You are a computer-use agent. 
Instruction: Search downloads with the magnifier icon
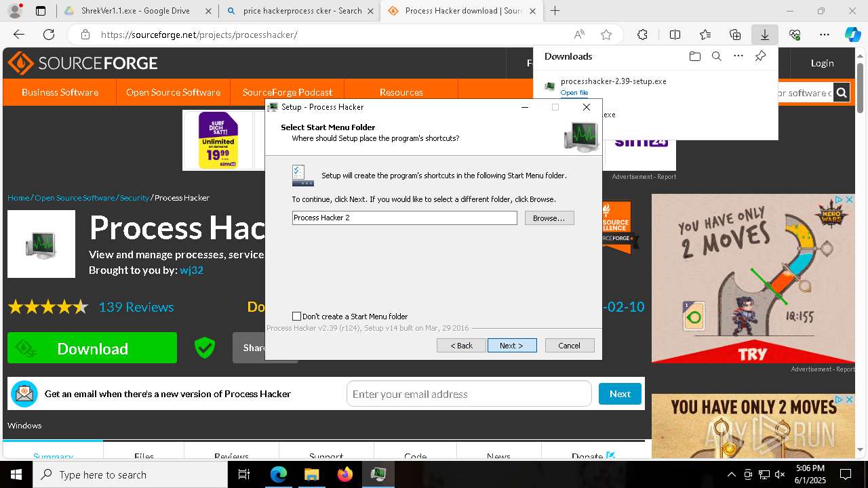tap(716, 56)
